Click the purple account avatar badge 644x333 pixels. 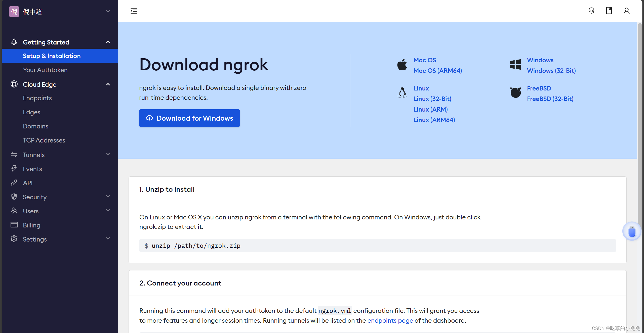click(x=14, y=11)
